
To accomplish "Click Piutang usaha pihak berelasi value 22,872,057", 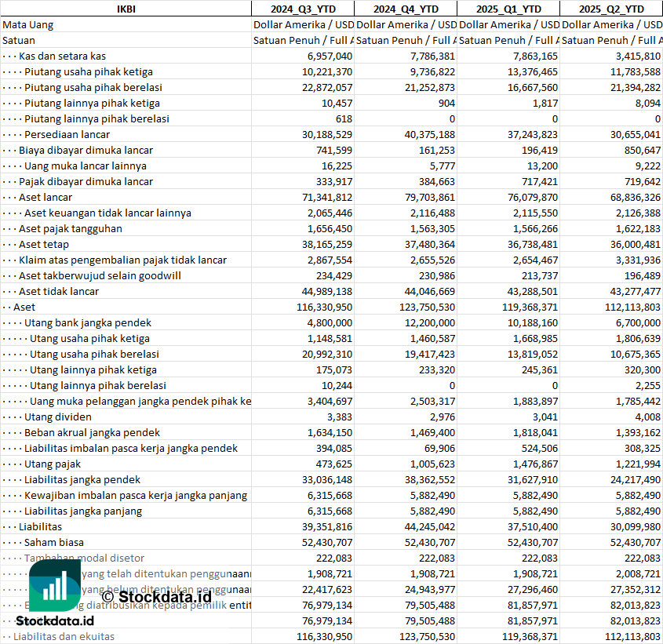I will tap(327, 88).
